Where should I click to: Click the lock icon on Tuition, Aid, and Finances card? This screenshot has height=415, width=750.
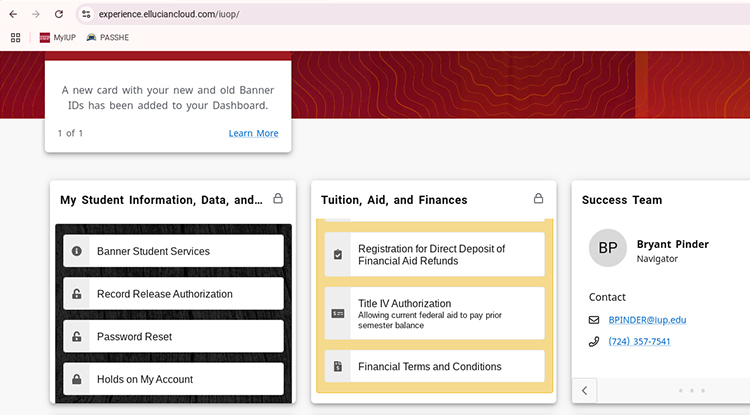[x=539, y=198]
